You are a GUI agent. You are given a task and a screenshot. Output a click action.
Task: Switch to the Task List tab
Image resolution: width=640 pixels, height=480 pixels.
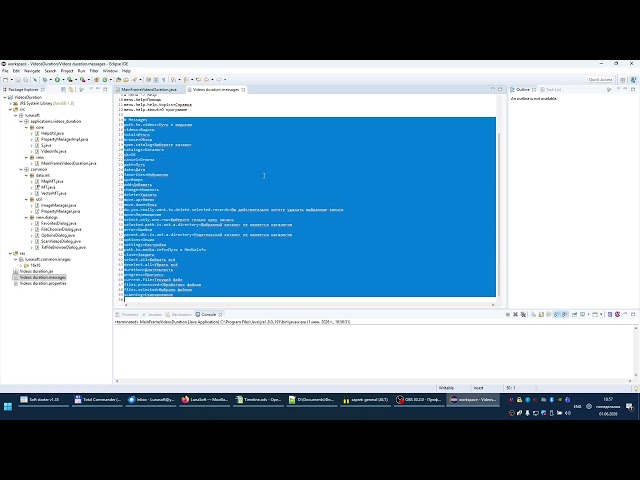(553, 89)
